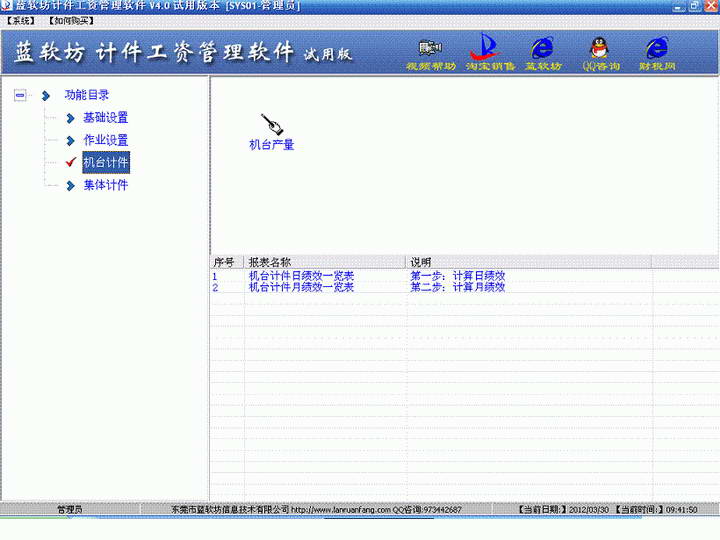Click the red checkmark beside 机台计件
This screenshot has height=540, width=720.
[71, 162]
